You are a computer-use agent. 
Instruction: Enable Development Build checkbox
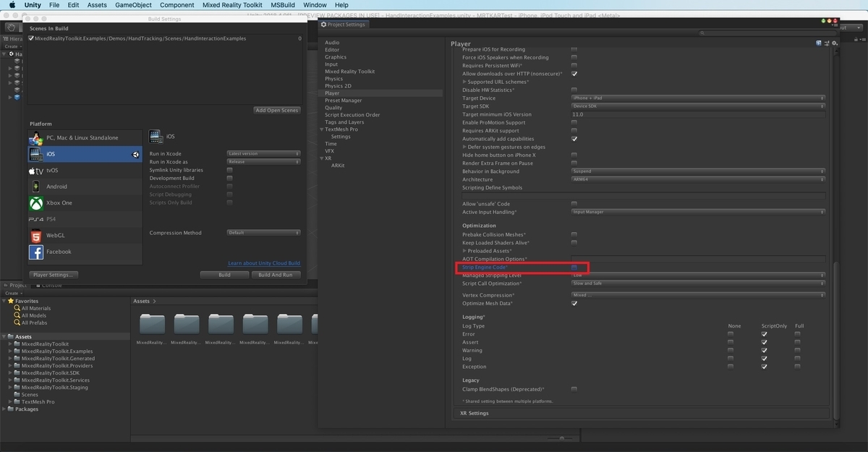tap(229, 178)
